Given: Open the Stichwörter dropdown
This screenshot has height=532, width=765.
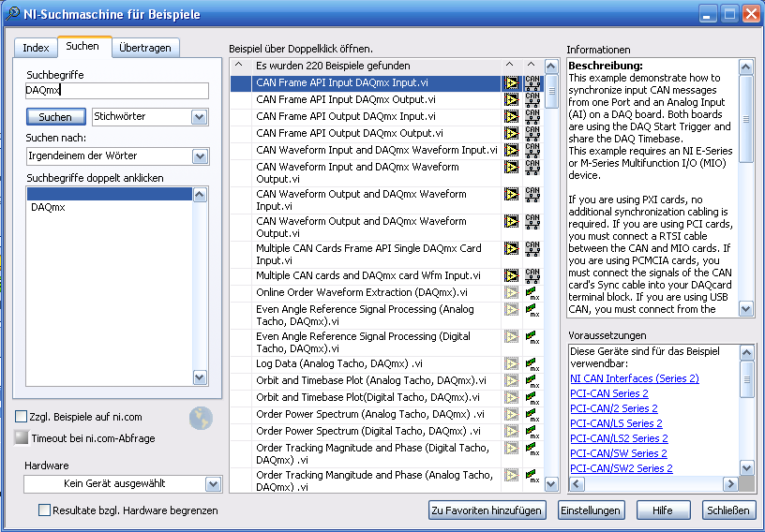Looking at the screenshot, I should pos(199,117).
